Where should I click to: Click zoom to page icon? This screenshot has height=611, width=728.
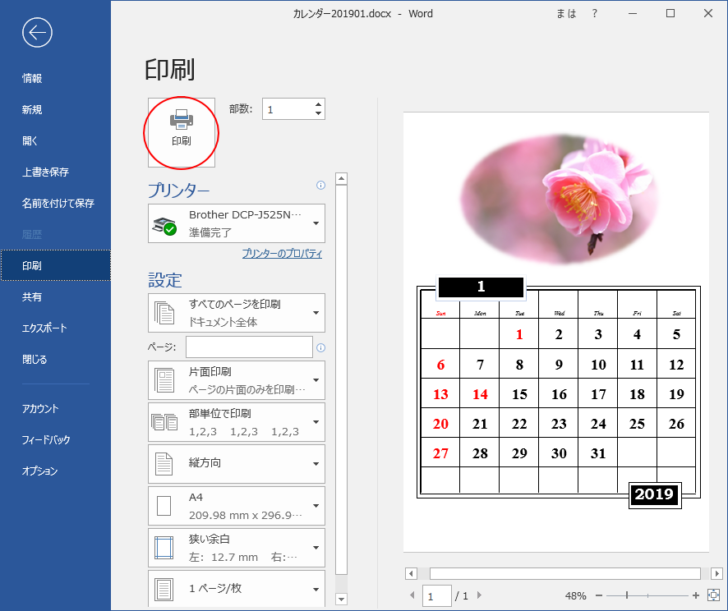click(713, 595)
